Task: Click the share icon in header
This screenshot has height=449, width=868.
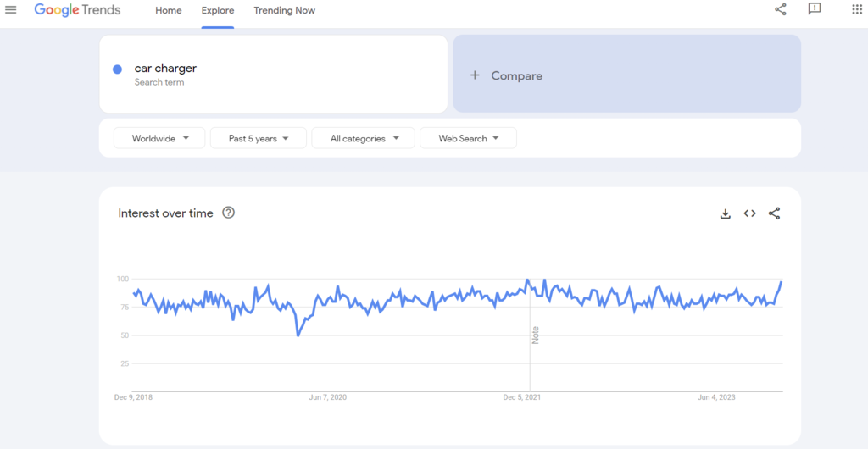Action: coord(781,10)
